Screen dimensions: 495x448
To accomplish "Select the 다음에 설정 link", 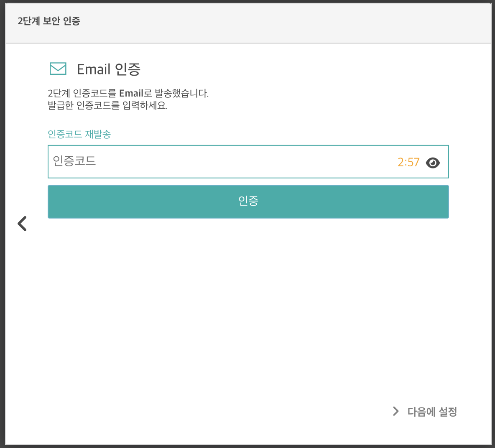I will click(432, 411).
